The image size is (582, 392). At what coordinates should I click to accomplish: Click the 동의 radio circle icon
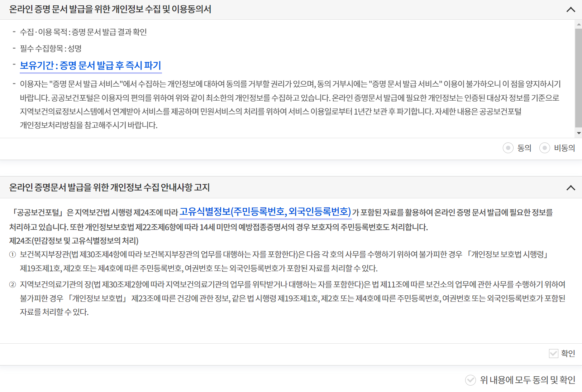508,148
